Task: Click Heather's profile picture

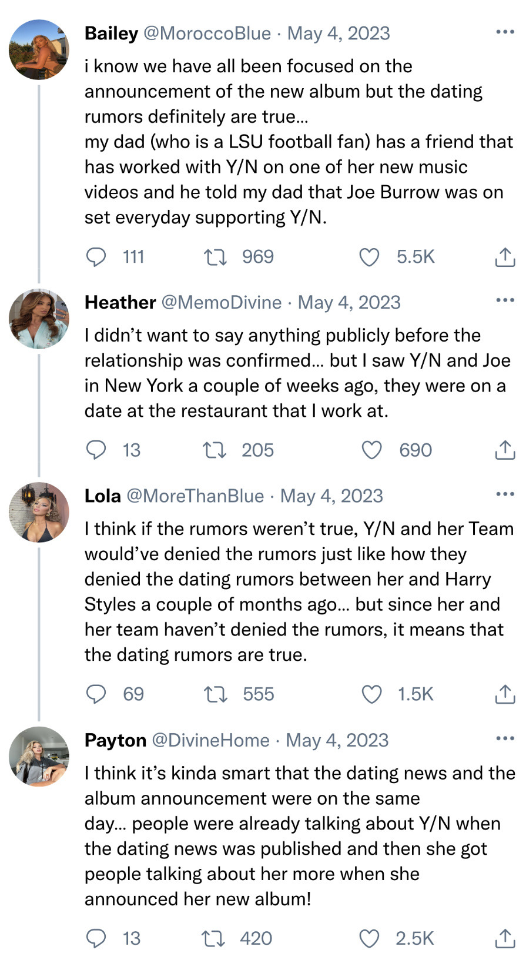Action: (39, 319)
